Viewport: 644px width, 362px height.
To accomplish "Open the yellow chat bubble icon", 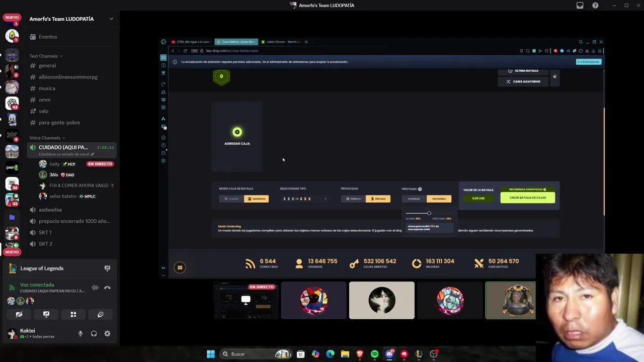I will point(180,267).
